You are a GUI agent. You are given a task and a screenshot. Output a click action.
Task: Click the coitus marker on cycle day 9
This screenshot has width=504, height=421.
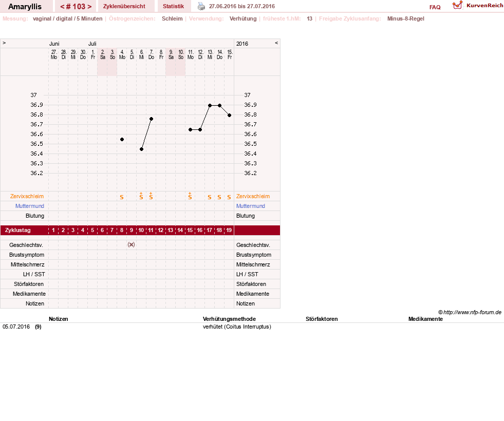click(x=131, y=245)
